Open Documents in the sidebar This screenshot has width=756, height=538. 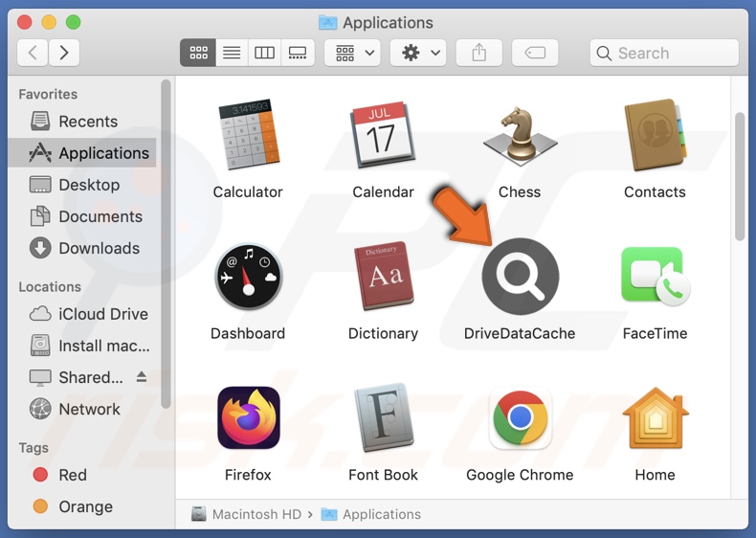click(82, 216)
